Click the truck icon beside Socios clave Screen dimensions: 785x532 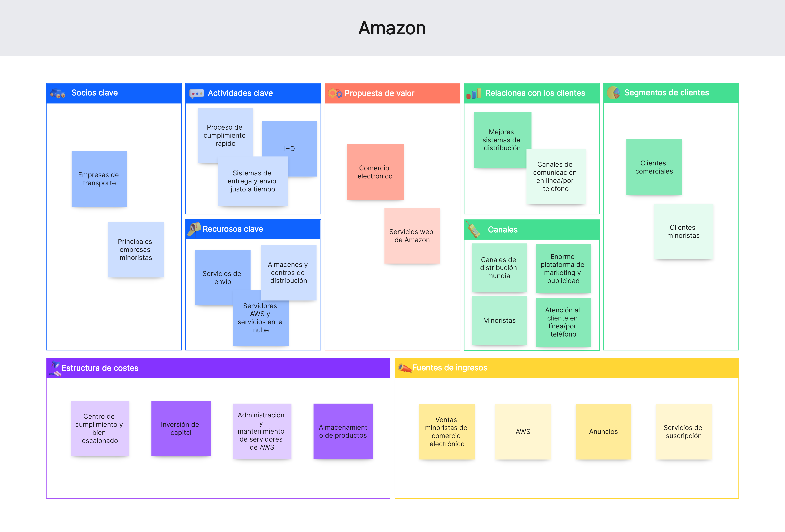point(58,93)
